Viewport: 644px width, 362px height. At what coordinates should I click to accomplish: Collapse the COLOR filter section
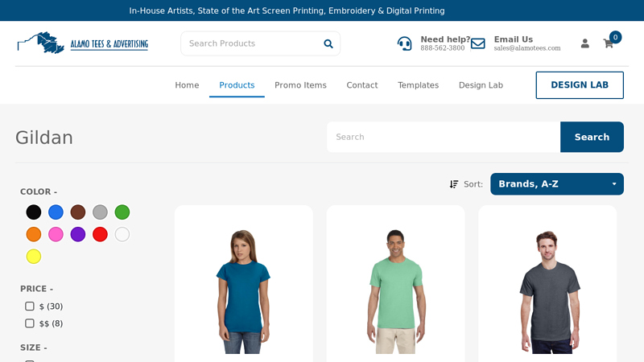39,191
